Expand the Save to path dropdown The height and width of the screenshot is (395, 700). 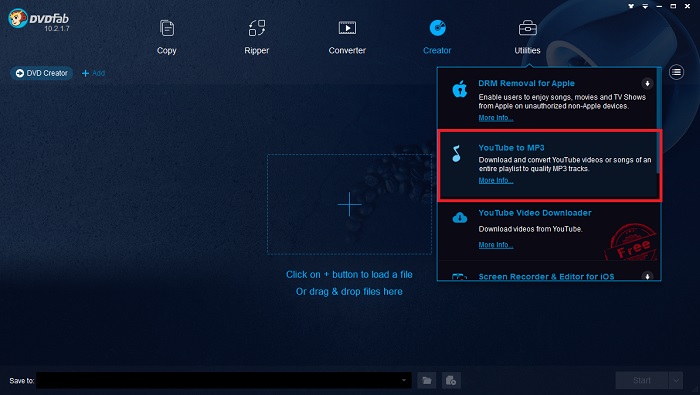404,380
